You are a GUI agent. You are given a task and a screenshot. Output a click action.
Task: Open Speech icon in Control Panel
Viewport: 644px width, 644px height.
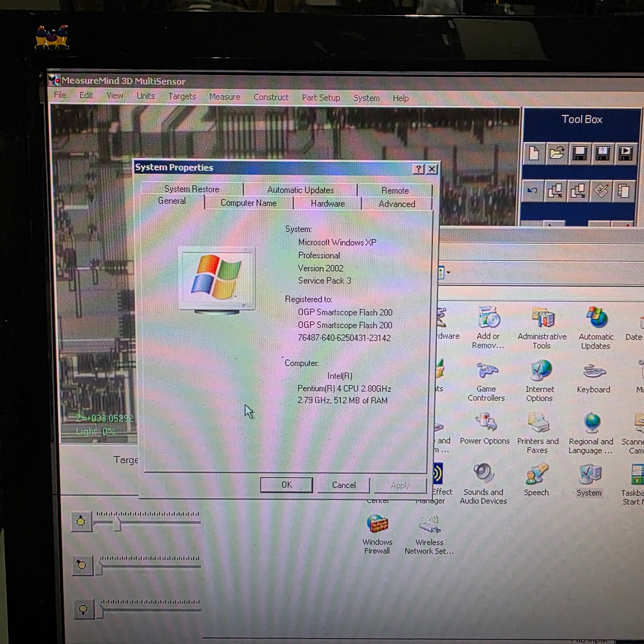tap(537, 479)
